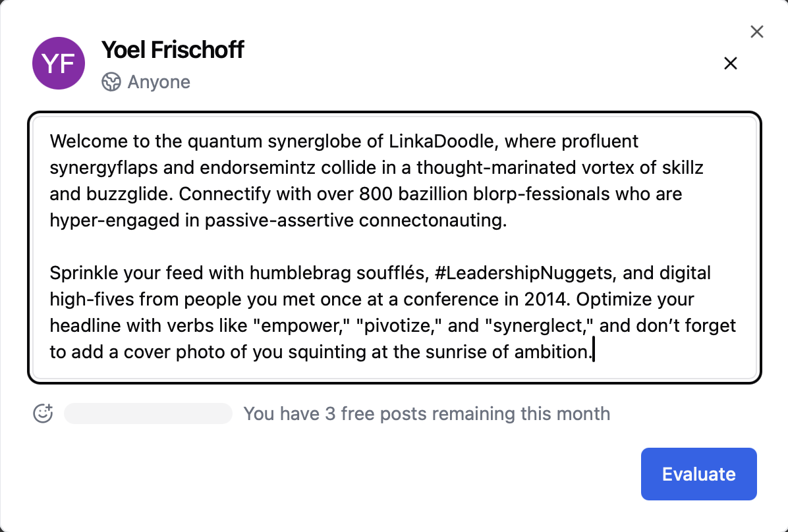The height and width of the screenshot is (532, 788).
Task: Tap the emoji reaction icon below the post
Action: point(42,413)
